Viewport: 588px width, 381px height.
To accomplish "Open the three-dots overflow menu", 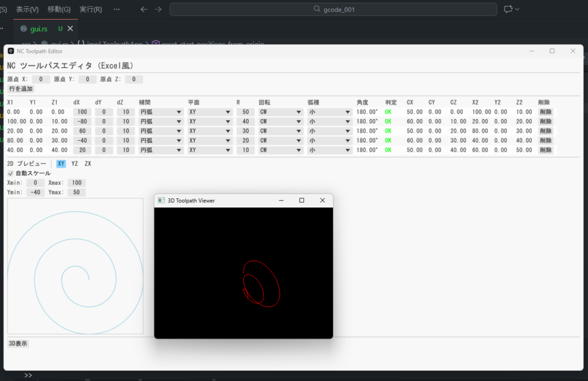I will coord(117,9).
